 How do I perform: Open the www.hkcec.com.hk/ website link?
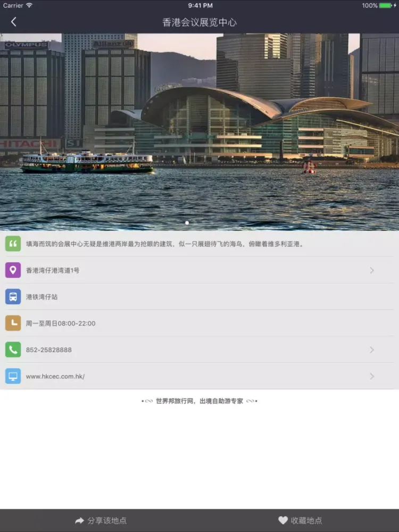(55, 376)
